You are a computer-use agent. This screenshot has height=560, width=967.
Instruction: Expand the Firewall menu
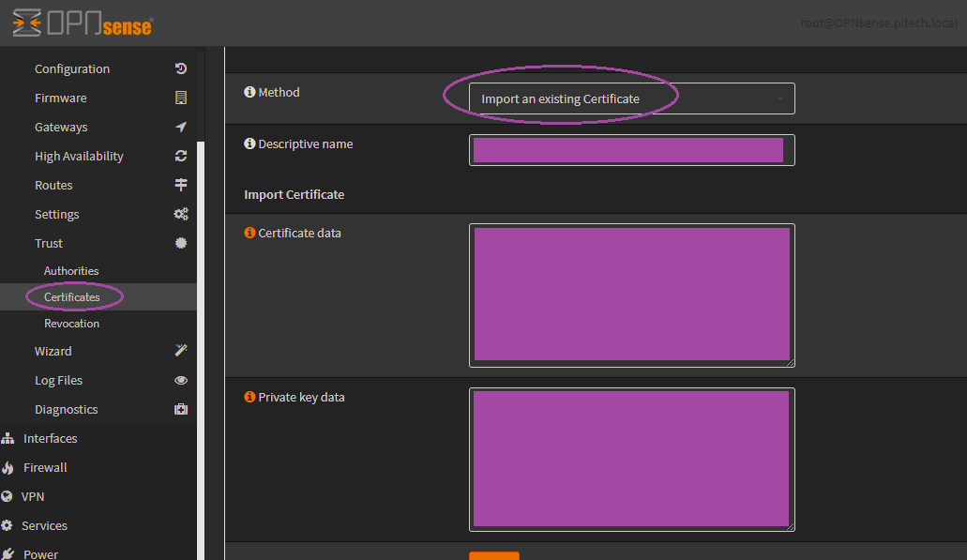(45, 467)
